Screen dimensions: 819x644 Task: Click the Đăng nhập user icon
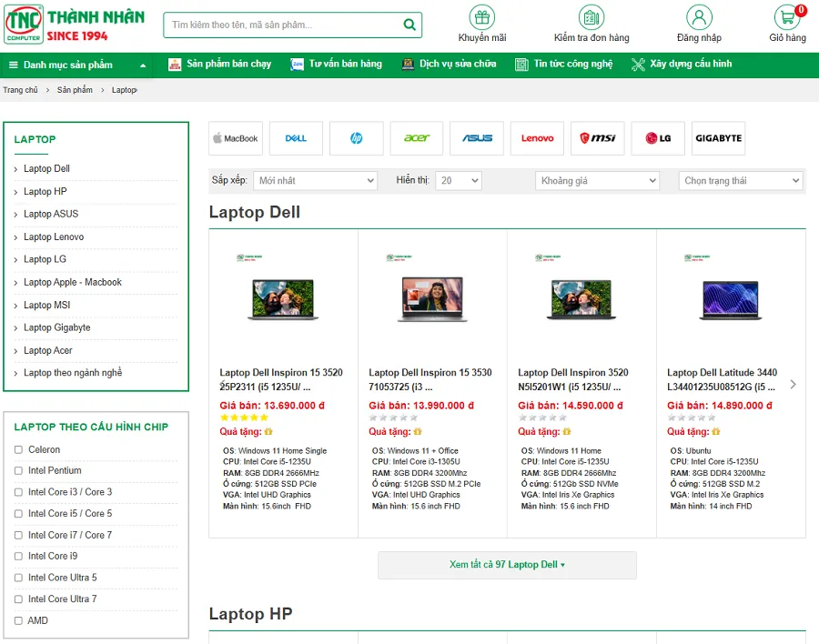699,17
